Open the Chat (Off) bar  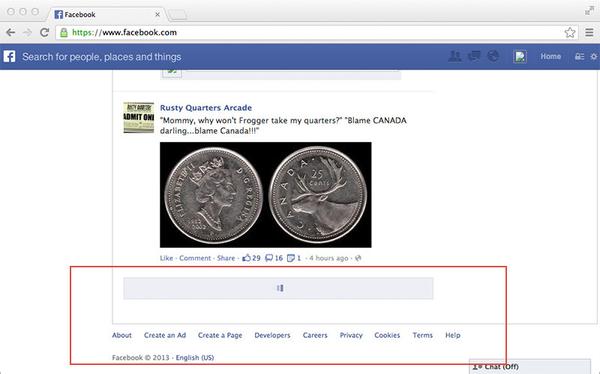coord(530,366)
